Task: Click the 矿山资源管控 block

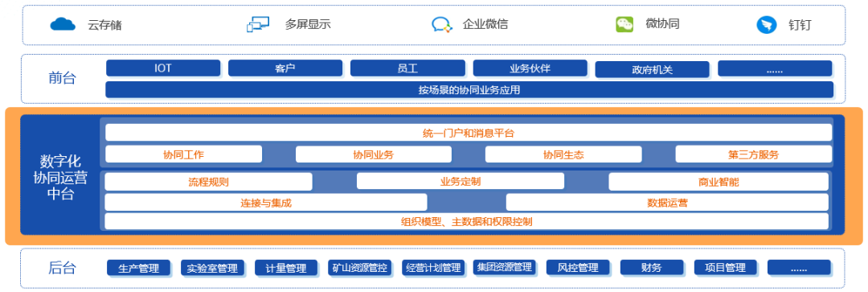Action: pos(360,268)
